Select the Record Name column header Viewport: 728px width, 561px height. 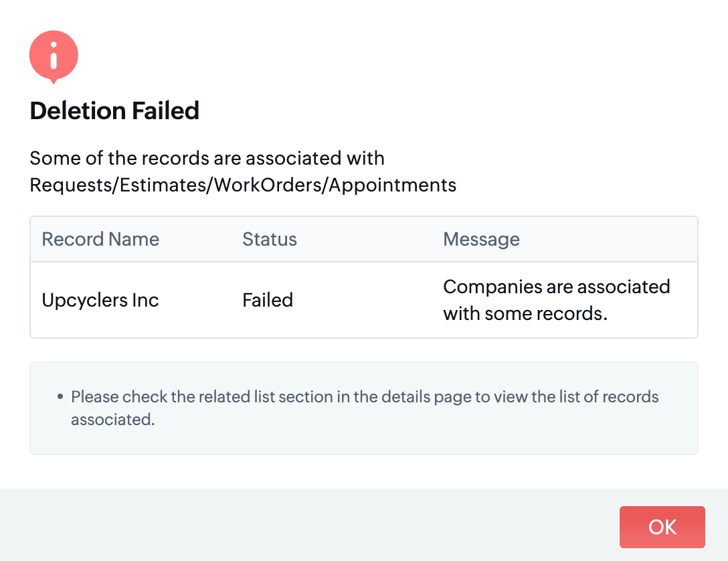[x=100, y=239]
